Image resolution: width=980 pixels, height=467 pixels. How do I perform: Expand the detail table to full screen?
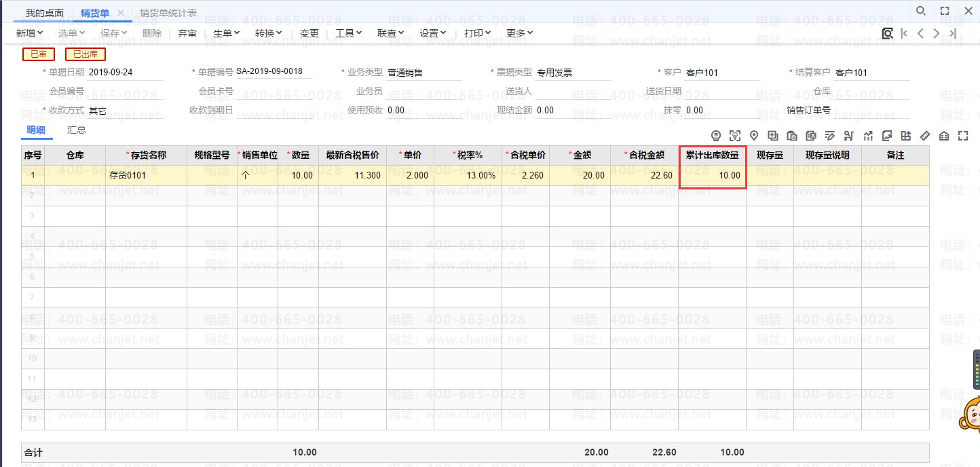[962, 136]
